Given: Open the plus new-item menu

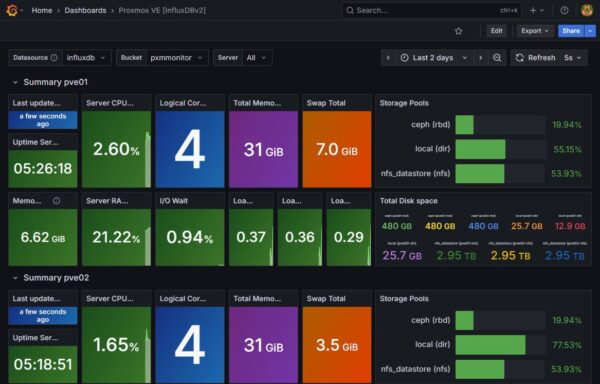Looking at the screenshot, I should [536, 10].
